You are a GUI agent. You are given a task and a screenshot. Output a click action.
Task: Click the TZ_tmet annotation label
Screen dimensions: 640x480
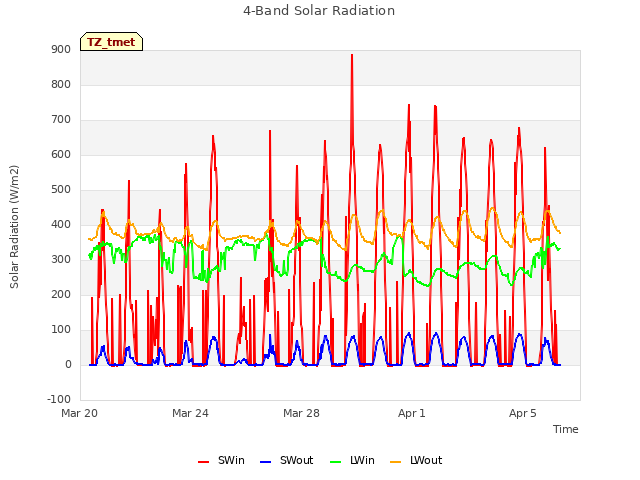(111, 42)
